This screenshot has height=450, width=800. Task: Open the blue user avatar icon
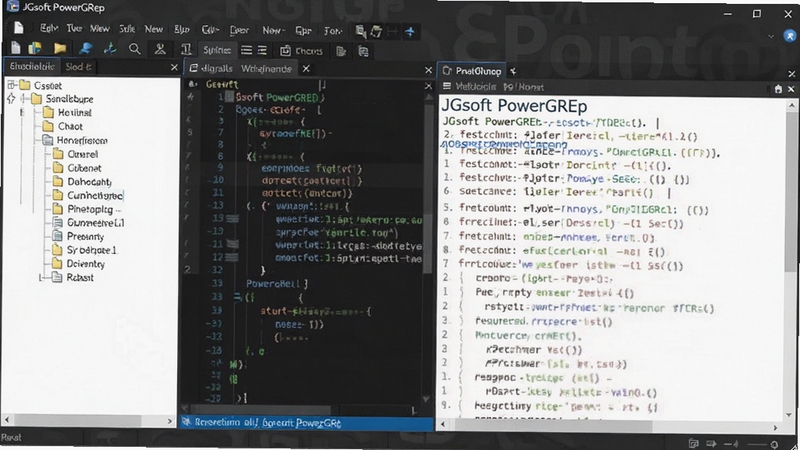tap(790, 36)
